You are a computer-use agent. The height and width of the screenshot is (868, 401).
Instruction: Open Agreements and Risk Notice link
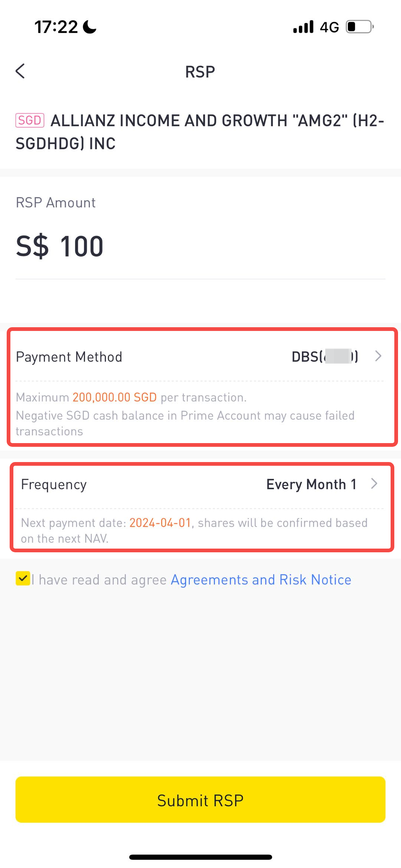[261, 580]
